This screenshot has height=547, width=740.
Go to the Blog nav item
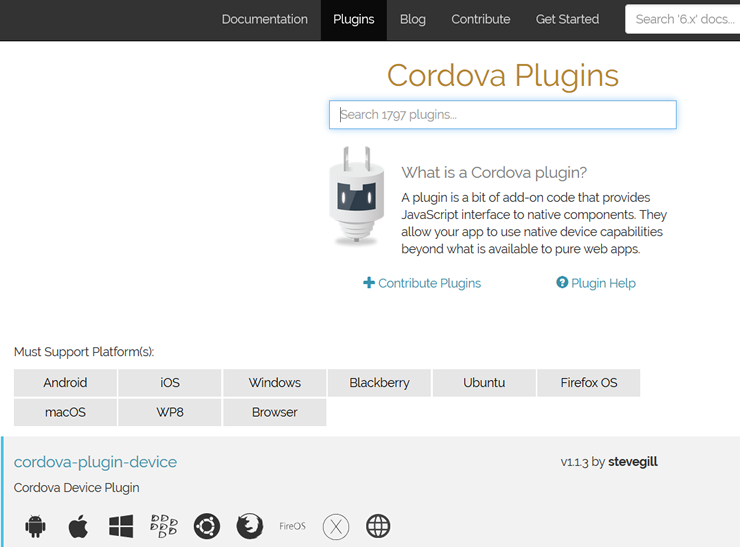click(412, 19)
